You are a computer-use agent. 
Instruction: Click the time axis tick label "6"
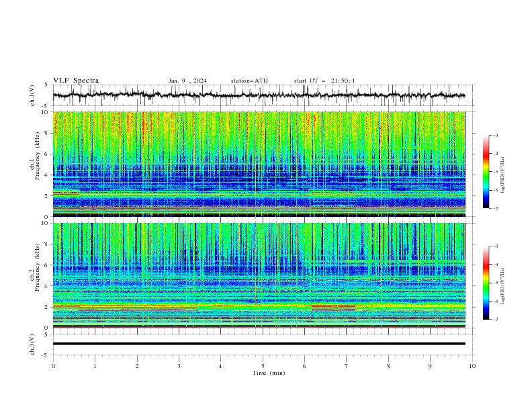[304, 366]
